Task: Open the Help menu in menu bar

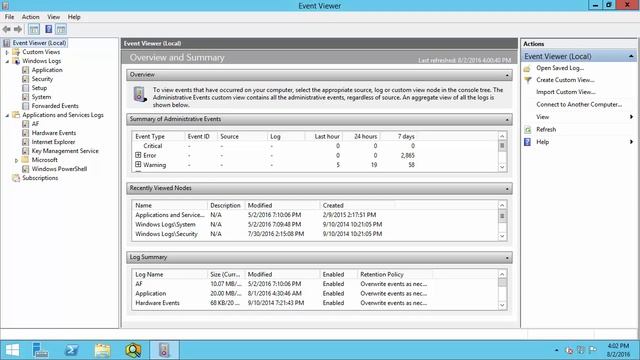Action: pyautogui.click(x=74, y=17)
